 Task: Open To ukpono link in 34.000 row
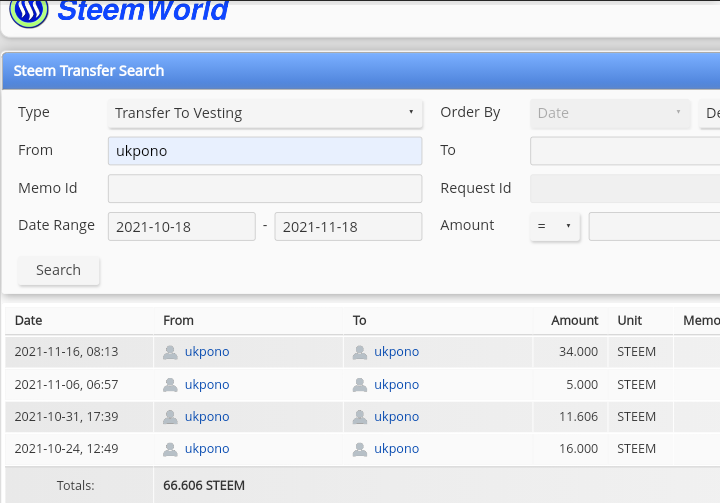[x=397, y=352]
